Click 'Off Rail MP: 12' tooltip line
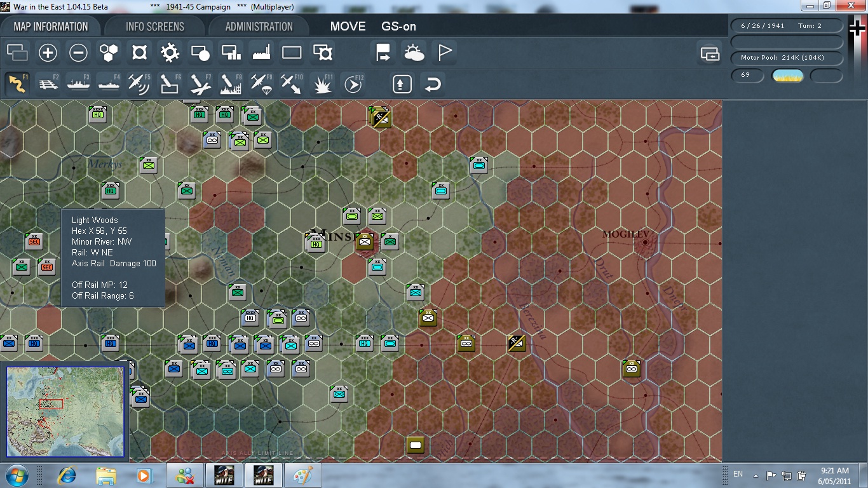This screenshot has height=488, width=868. (100, 285)
